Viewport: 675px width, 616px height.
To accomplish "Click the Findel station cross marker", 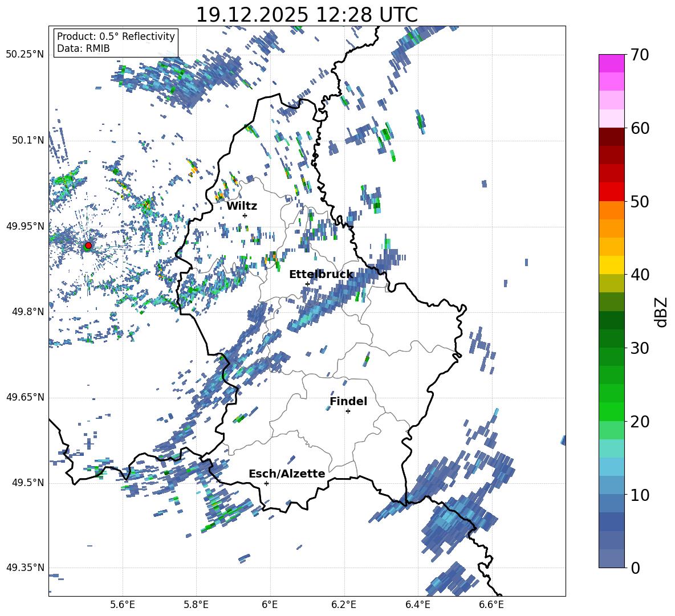I will pyautogui.click(x=348, y=411).
